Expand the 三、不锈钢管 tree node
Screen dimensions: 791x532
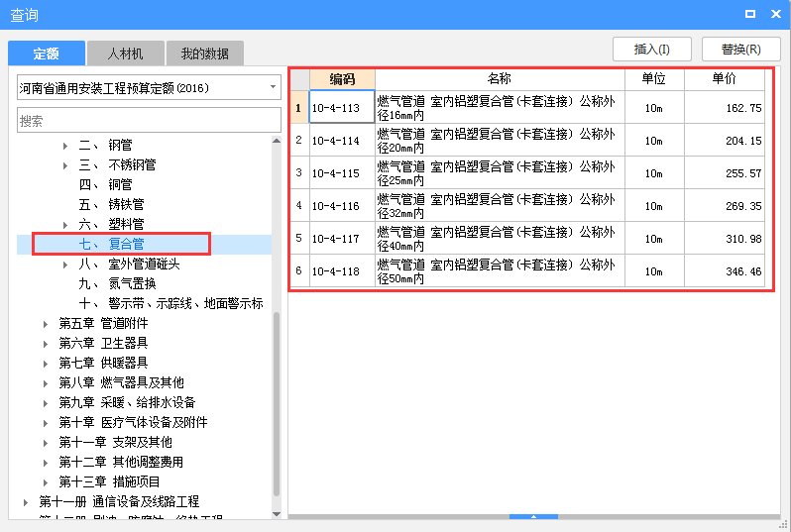(65, 165)
